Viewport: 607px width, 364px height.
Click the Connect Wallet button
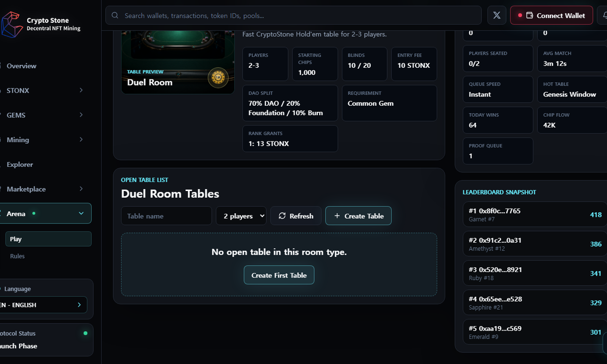551,16
